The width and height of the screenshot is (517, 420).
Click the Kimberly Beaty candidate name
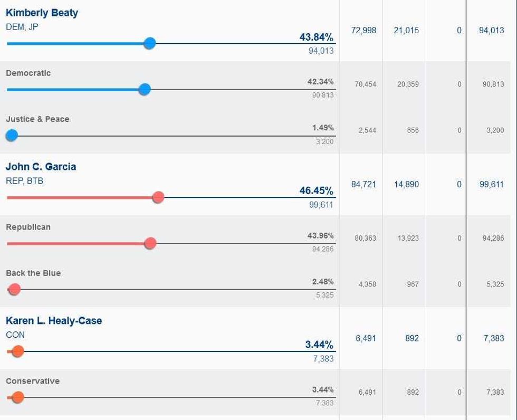coord(42,13)
